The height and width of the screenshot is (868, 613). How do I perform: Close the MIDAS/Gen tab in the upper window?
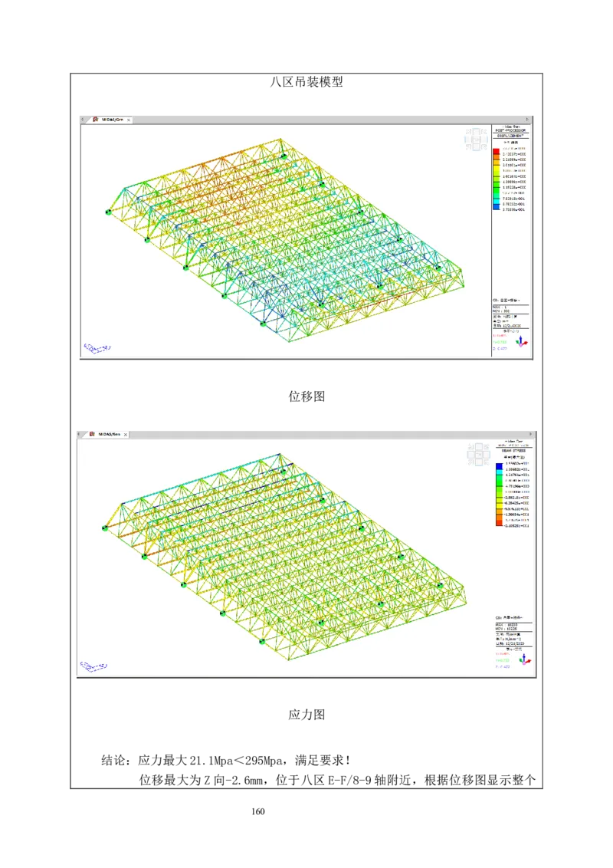click(129, 120)
